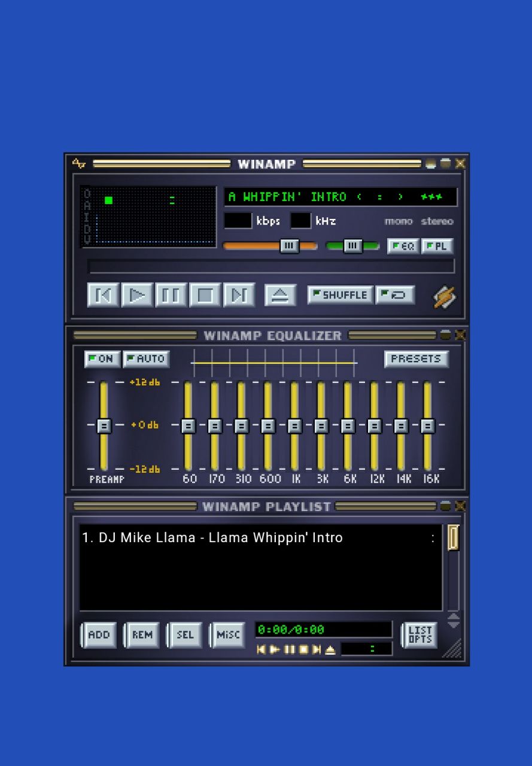The height and width of the screenshot is (766, 532).
Task: Click playlist mini stop button
Action: pyautogui.click(x=303, y=649)
